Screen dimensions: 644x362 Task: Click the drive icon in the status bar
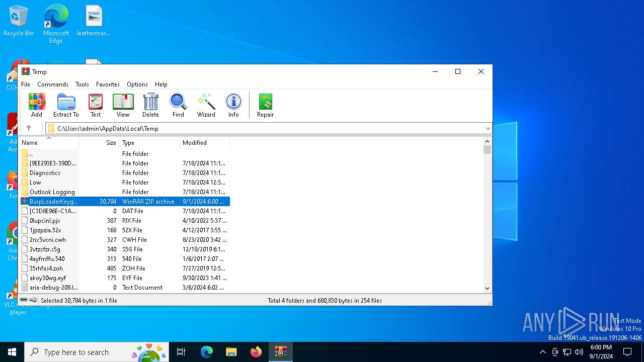[x=24, y=300]
